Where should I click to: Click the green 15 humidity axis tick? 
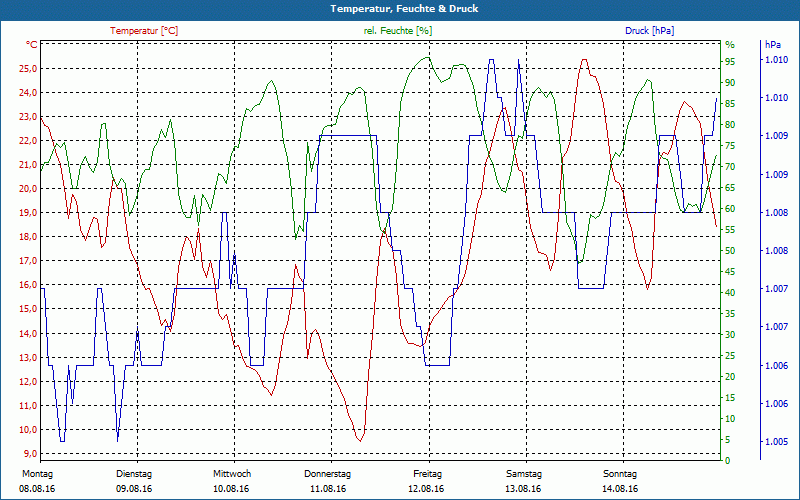[730, 398]
